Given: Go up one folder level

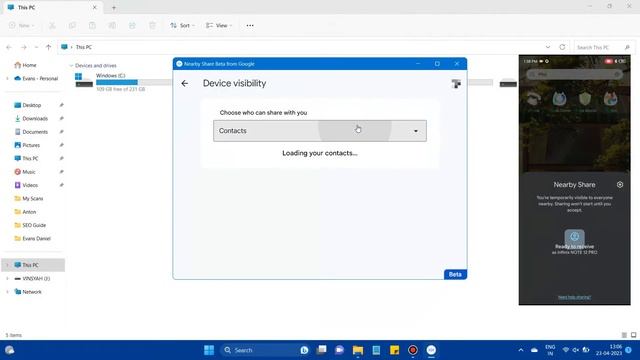Looking at the screenshot, I should [x=48, y=47].
